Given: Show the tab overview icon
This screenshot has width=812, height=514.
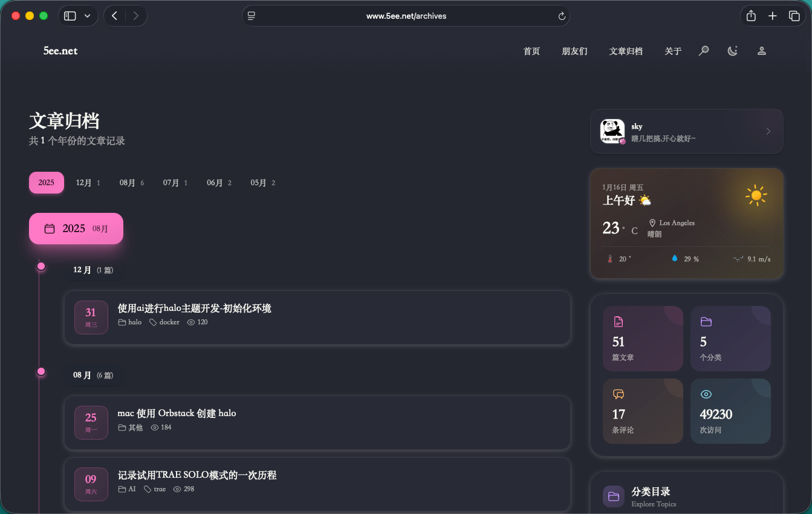Looking at the screenshot, I should 794,16.
